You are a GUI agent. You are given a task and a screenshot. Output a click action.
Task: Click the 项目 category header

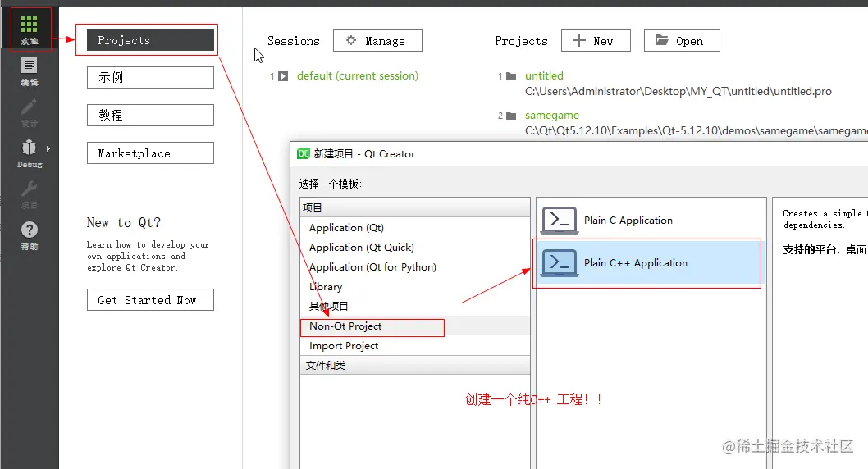click(415, 207)
